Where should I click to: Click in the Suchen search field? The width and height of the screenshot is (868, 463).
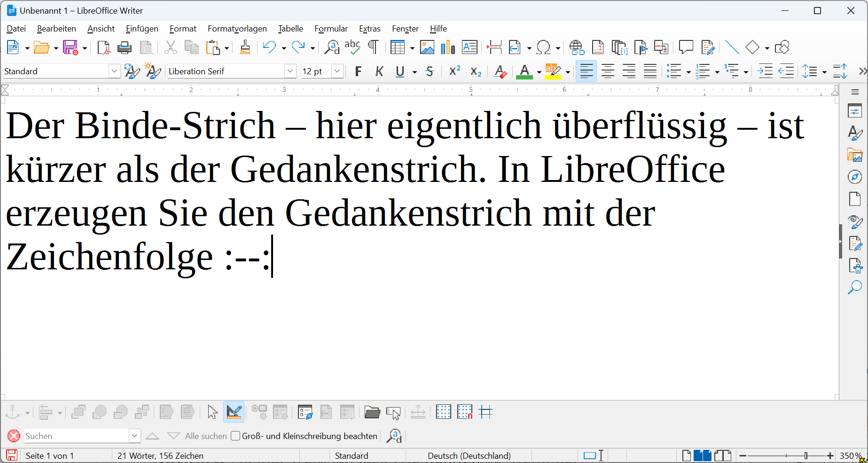pyautogui.click(x=77, y=436)
